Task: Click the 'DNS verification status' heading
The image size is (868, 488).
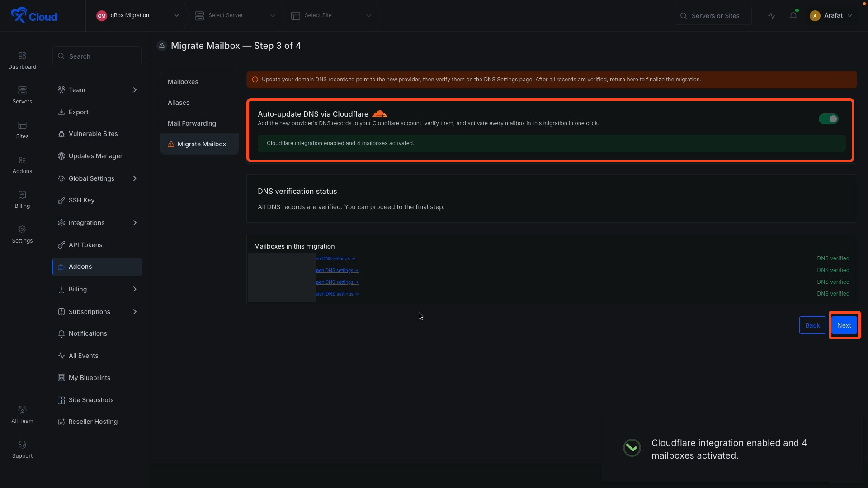Action: click(297, 192)
